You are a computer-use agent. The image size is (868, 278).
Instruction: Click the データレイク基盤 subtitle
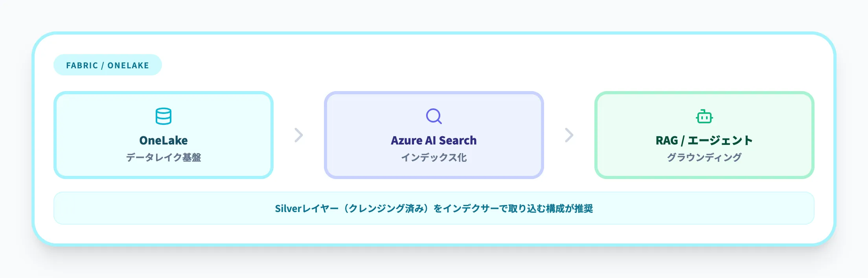[164, 157]
